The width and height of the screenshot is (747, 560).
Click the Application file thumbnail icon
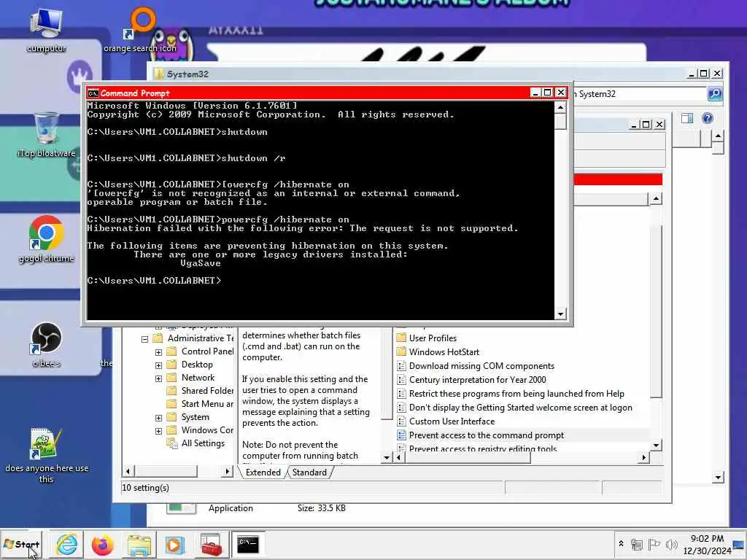[x=181, y=508]
